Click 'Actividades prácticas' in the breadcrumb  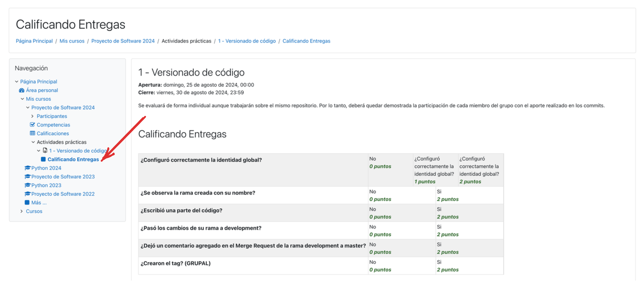(x=186, y=41)
